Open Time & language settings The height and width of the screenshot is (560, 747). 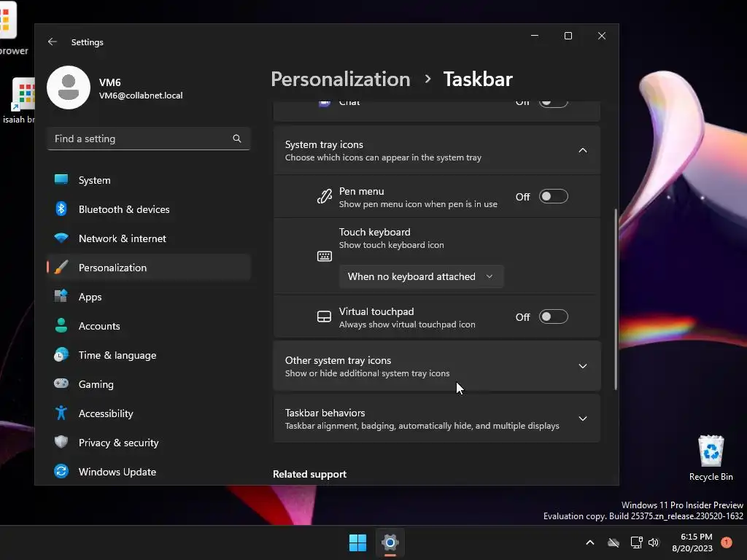tap(149, 355)
